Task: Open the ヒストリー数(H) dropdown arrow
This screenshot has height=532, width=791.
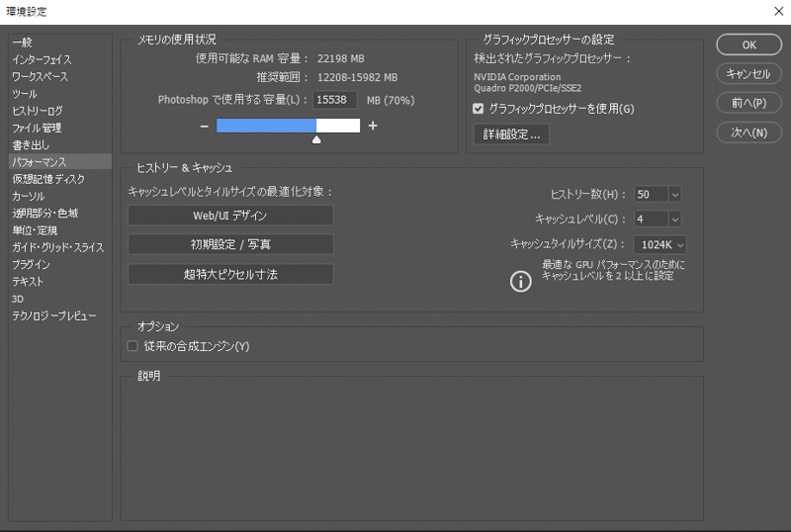Action: point(675,195)
